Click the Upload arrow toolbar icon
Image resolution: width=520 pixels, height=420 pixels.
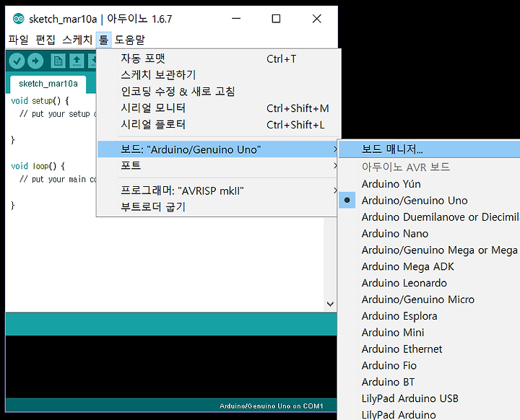[35, 61]
